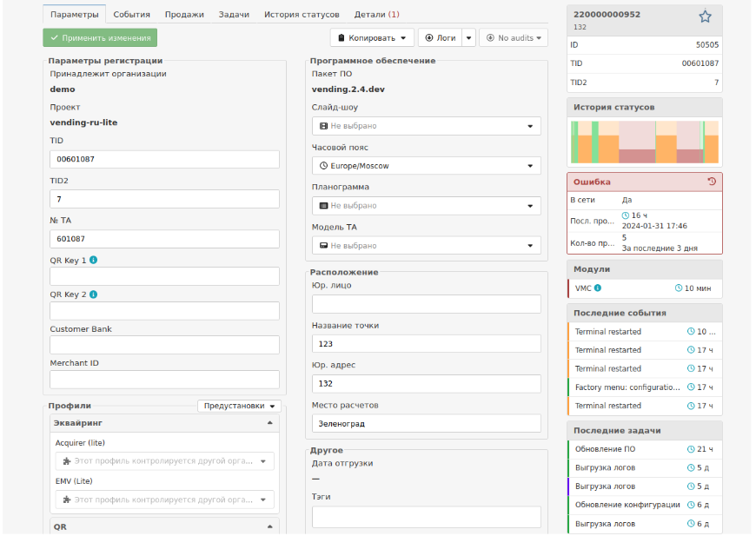The image size is (756, 536).
Task: Click puzzle icon in EMV (Lite) profile
Action: coord(67,500)
